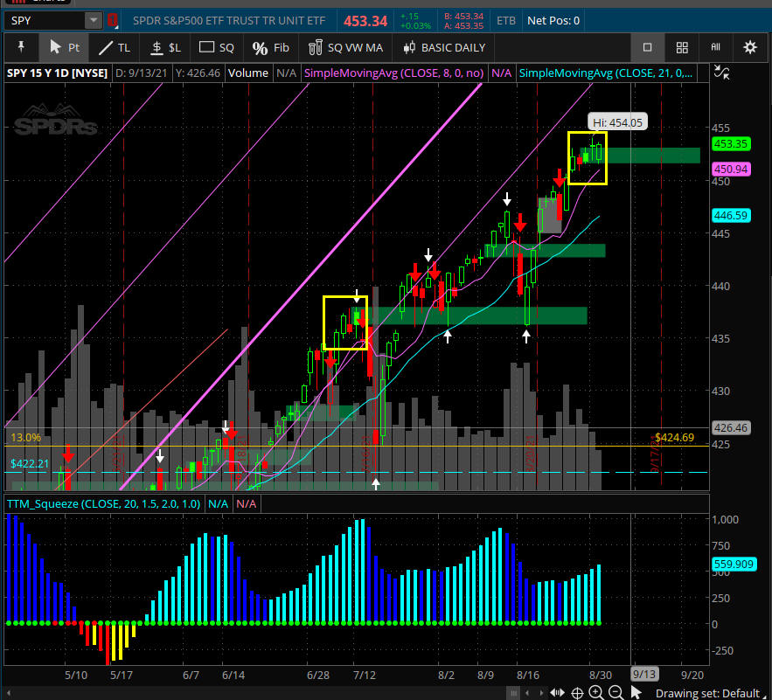This screenshot has height=700, width=772.
Task: Toggle the pin icon in drawing toolbar
Action: 21,47
